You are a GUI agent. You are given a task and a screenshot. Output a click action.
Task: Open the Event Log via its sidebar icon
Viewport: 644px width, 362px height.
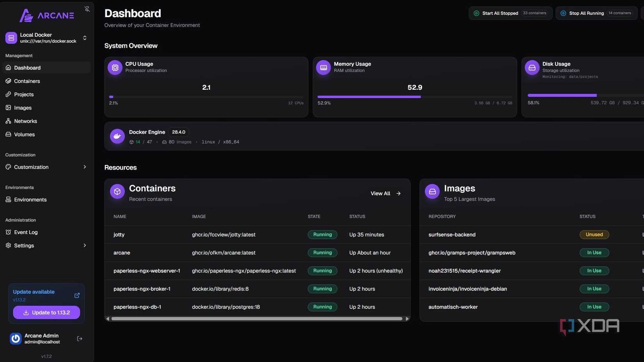pos(8,232)
